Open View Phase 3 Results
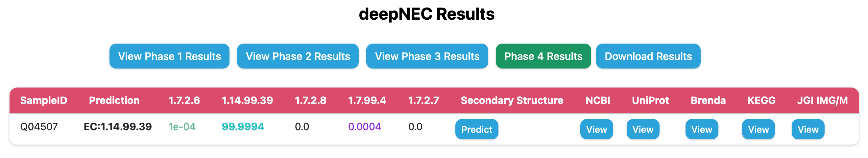The image size is (868, 158). (427, 56)
